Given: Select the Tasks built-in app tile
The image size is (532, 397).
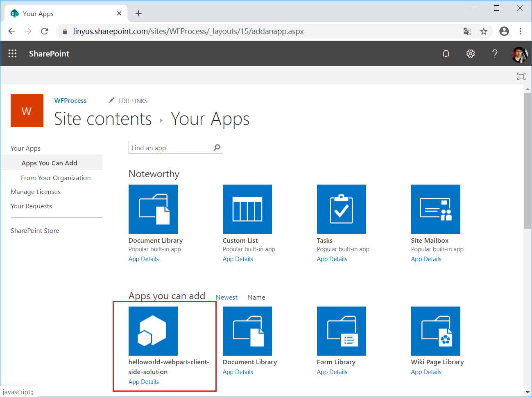Looking at the screenshot, I should pyautogui.click(x=341, y=209).
